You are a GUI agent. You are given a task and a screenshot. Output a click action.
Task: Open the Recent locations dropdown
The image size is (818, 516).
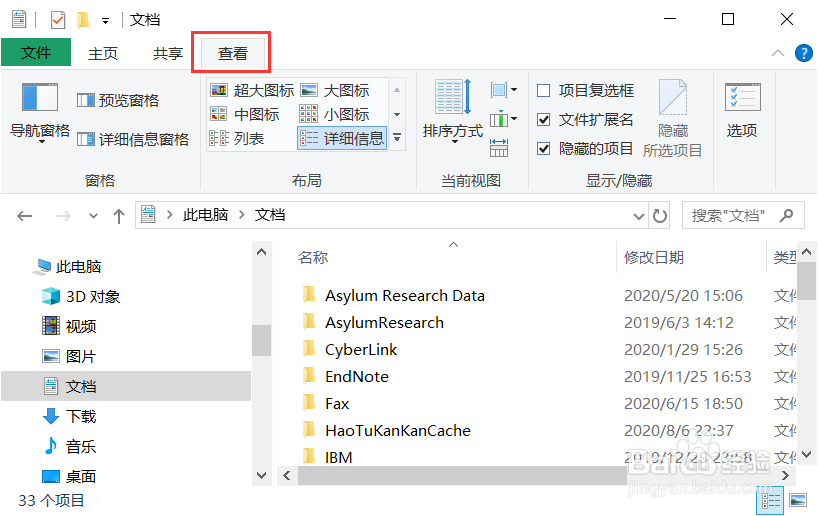93,215
